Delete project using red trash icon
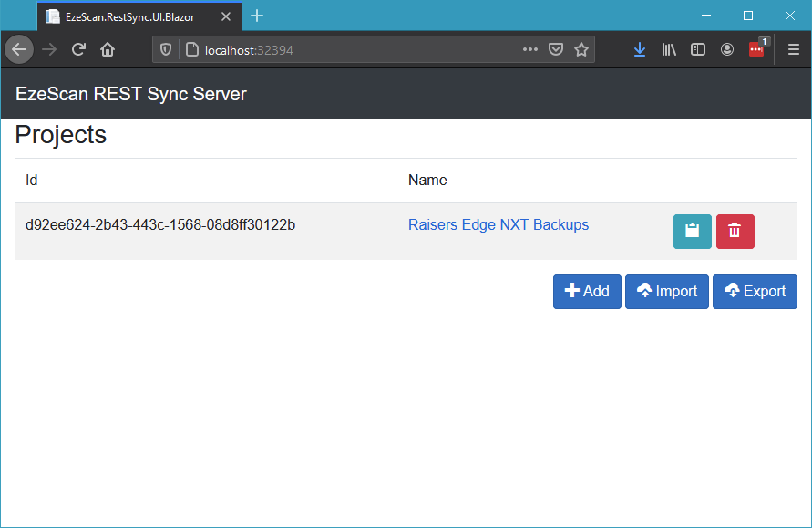Image resolution: width=812 pixels, height=528 pixels. point(735,232)
